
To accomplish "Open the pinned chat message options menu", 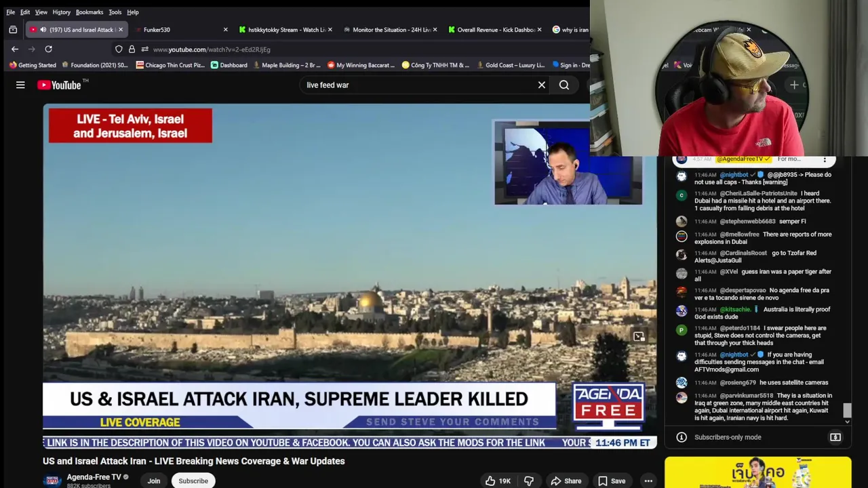I will (825, 159).
